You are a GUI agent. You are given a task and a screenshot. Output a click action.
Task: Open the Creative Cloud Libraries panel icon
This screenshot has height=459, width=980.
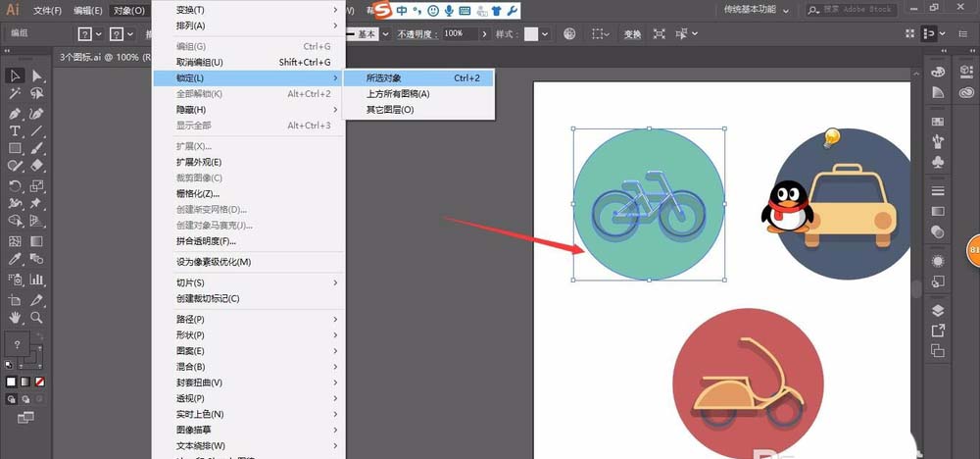(x=965, y=92)
